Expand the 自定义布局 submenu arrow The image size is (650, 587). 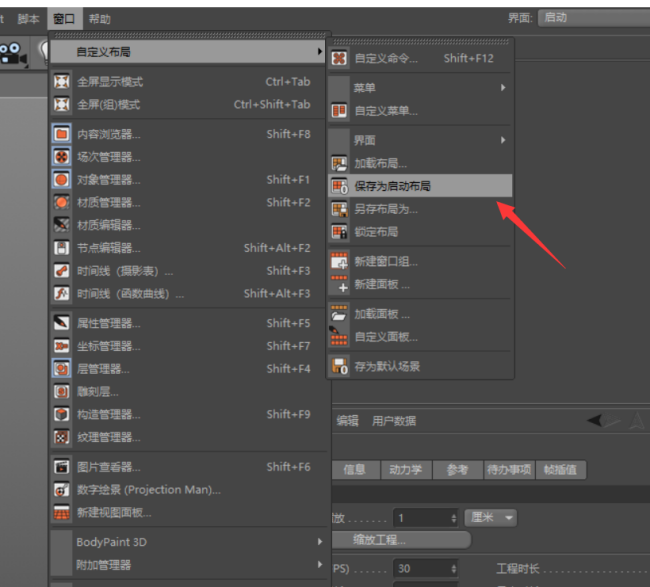[x=320, y=51]
